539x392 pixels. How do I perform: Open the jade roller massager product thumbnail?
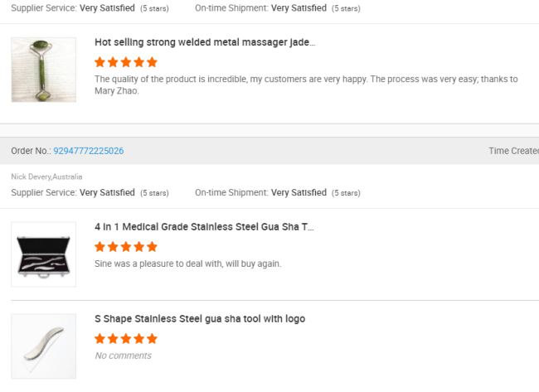(44, 70)
